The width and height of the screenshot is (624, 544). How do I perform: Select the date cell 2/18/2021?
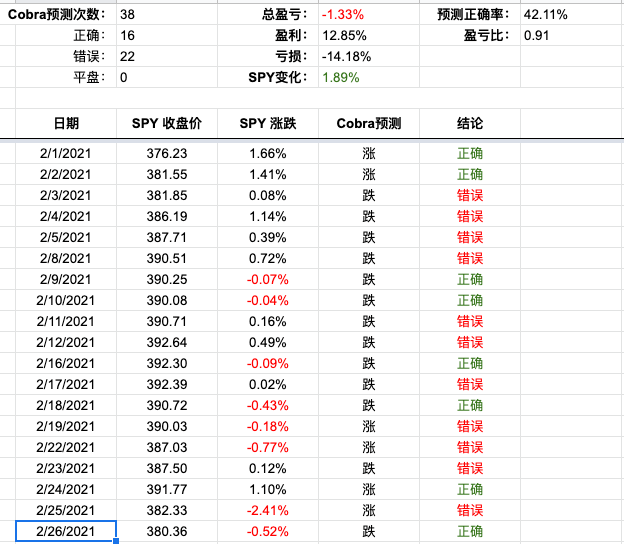66,406
